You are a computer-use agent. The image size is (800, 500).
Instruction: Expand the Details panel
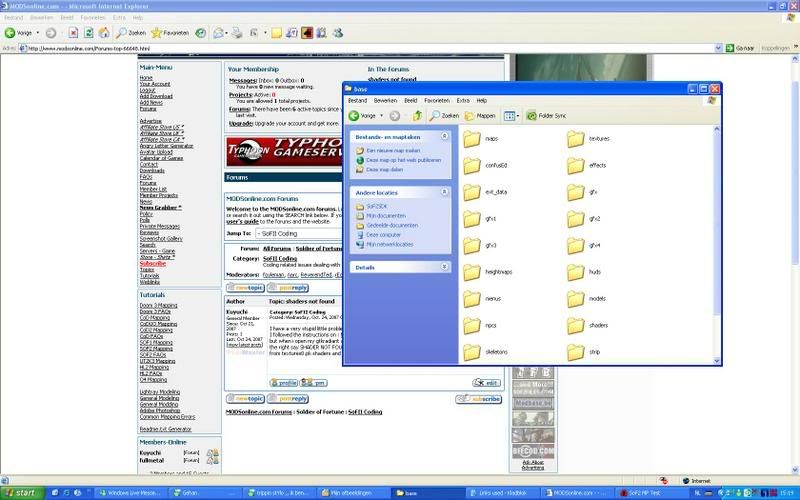point(444,267)
